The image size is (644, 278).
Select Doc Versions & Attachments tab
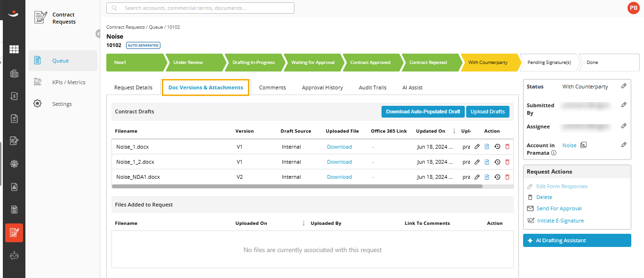click(x=206, y=87)
